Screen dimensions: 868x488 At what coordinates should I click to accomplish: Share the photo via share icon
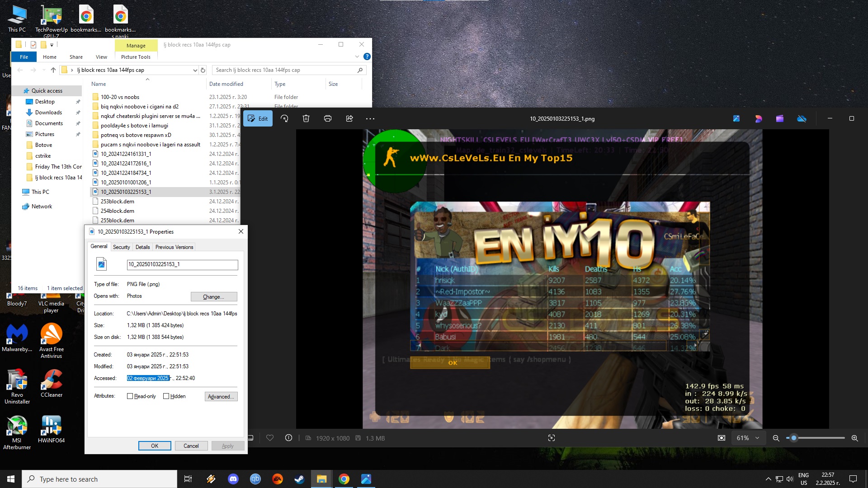point(349,118)
